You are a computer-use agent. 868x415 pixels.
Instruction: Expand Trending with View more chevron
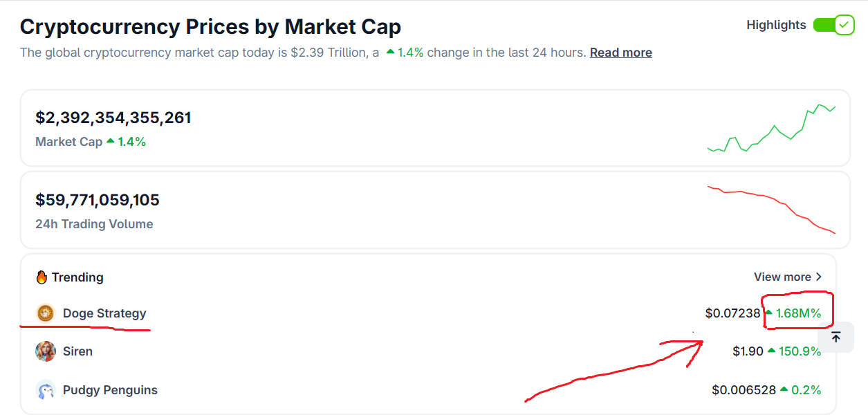pyautogui.click(x=819, y=277)
